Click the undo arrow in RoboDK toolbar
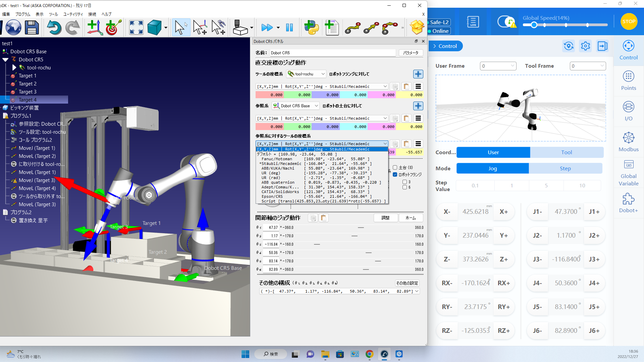The width and height of the screenshot is (644, 362). tap(54, 27)
